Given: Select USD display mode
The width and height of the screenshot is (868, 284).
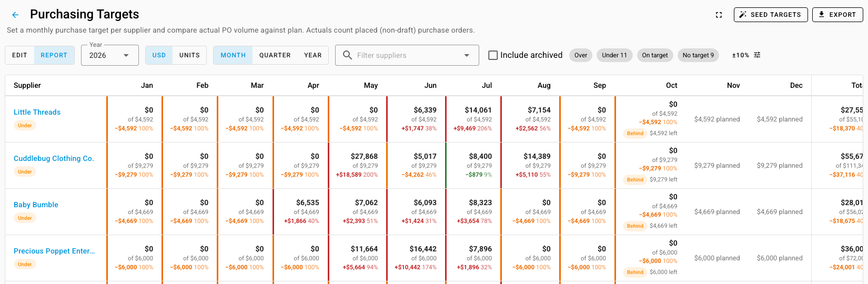Looking at the screenshot, I should (x=159, y=55).
